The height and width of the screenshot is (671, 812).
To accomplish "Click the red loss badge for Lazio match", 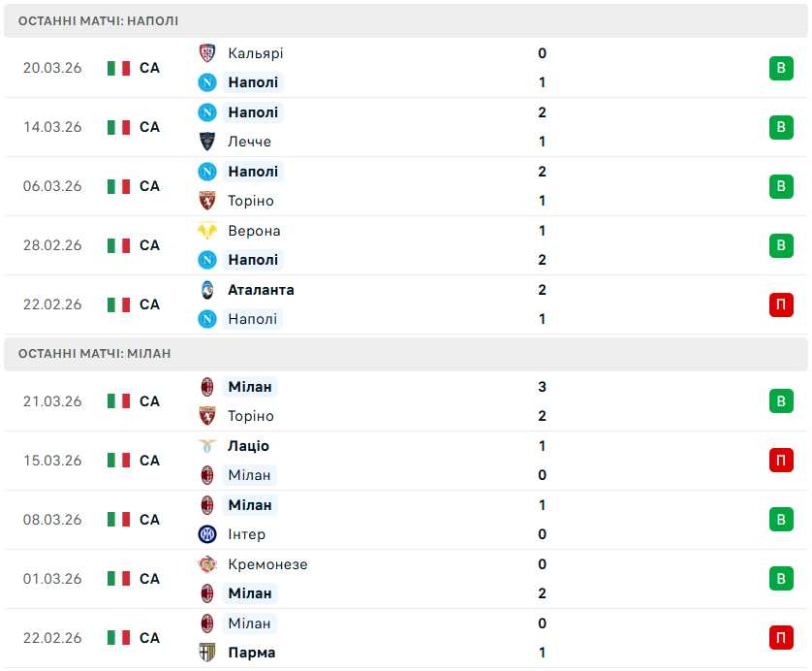I will point(781,461).
